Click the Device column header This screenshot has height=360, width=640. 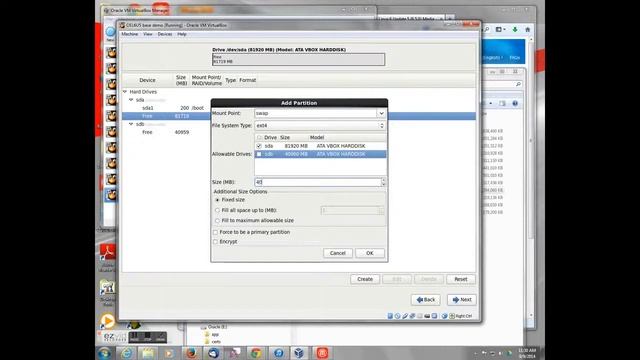click(x=147, y=80)
